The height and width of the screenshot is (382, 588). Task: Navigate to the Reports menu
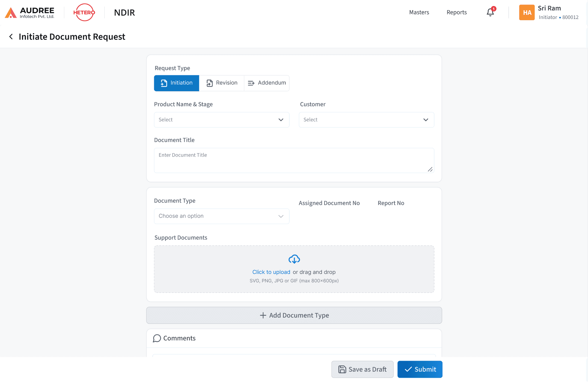coord(456,12)
